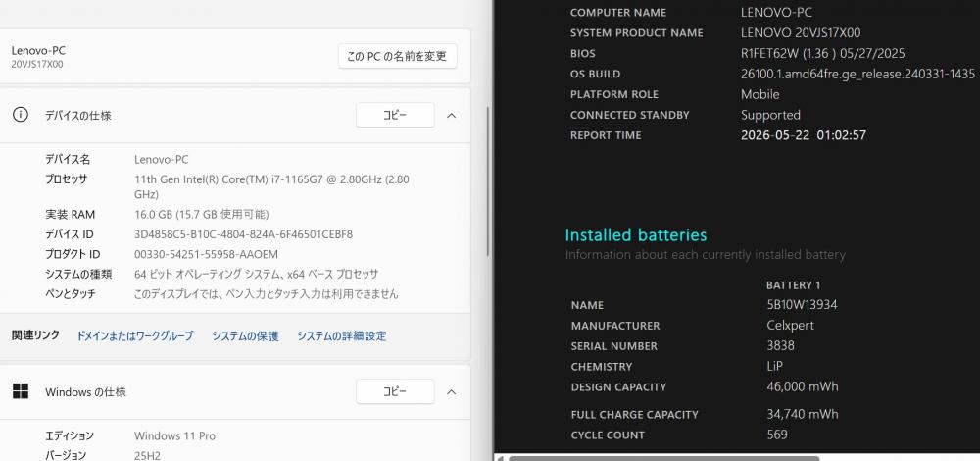Click the Windows logo icon beside Windows の仕様

[x=21, y=391]
